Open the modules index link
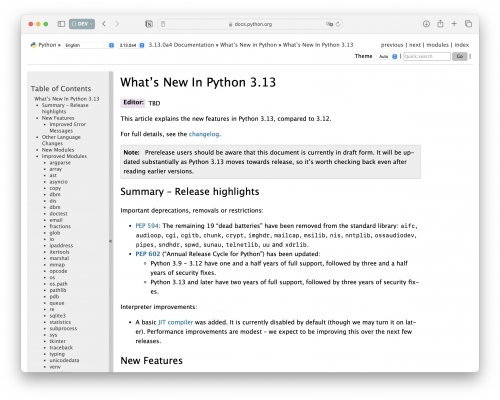 pos(437,45)
